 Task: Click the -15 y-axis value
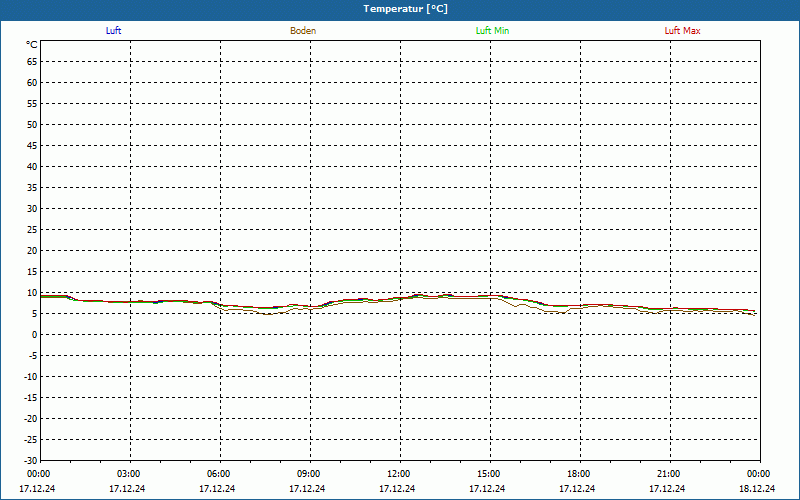coord(31,398)
